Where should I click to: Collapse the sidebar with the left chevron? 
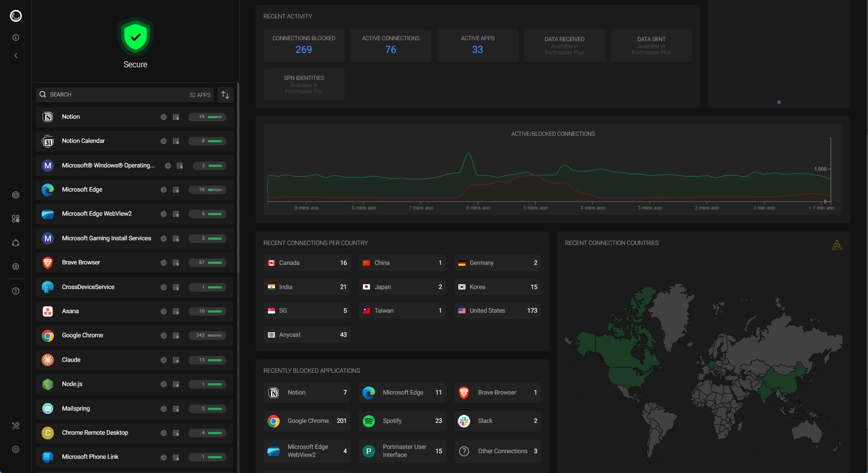[16, 55]
